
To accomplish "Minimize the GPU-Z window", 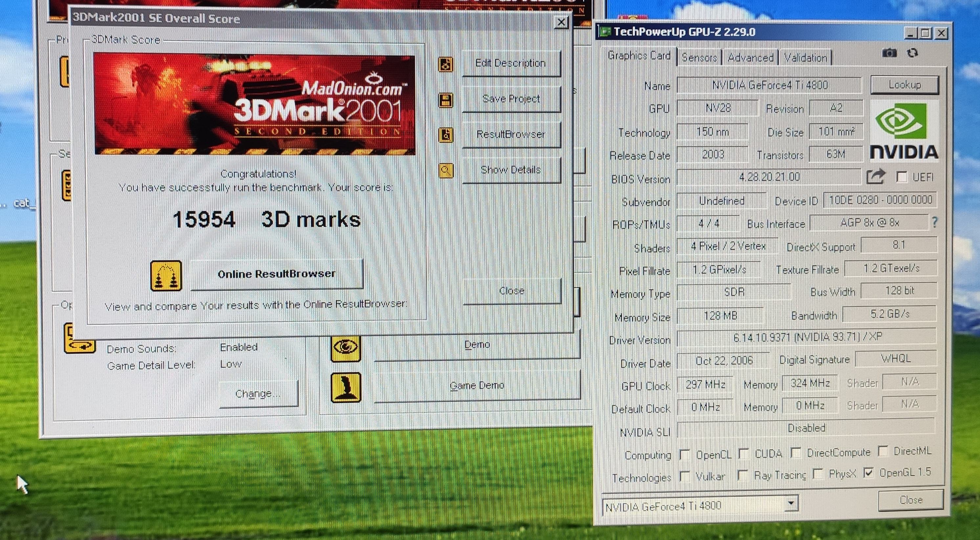I will tap(910, 33).
